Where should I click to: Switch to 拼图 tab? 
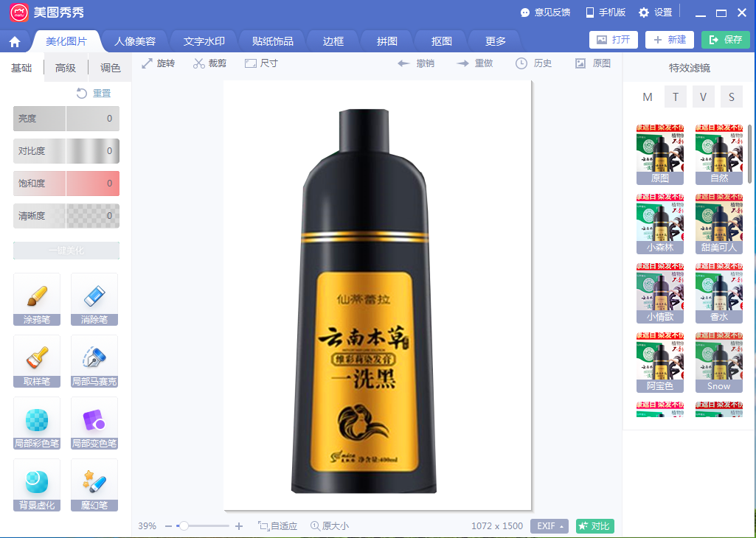click(x=387, y=41)
